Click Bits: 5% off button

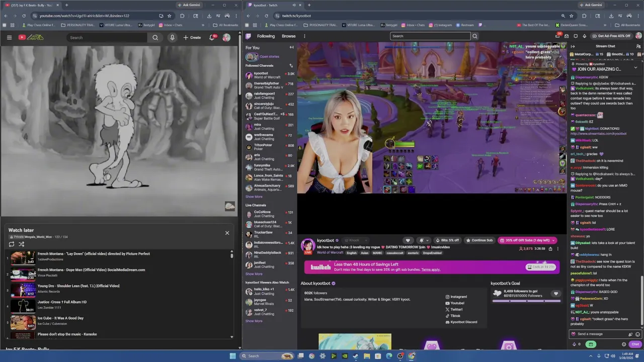[x=447, y=240]
